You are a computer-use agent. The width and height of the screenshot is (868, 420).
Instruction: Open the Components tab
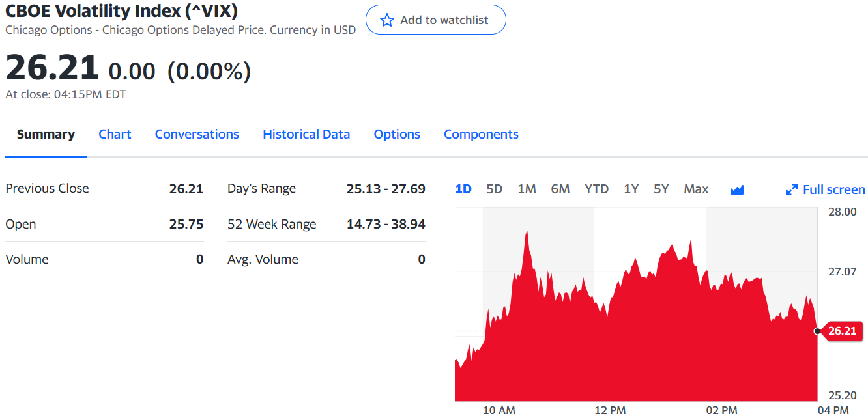(481, 134)
